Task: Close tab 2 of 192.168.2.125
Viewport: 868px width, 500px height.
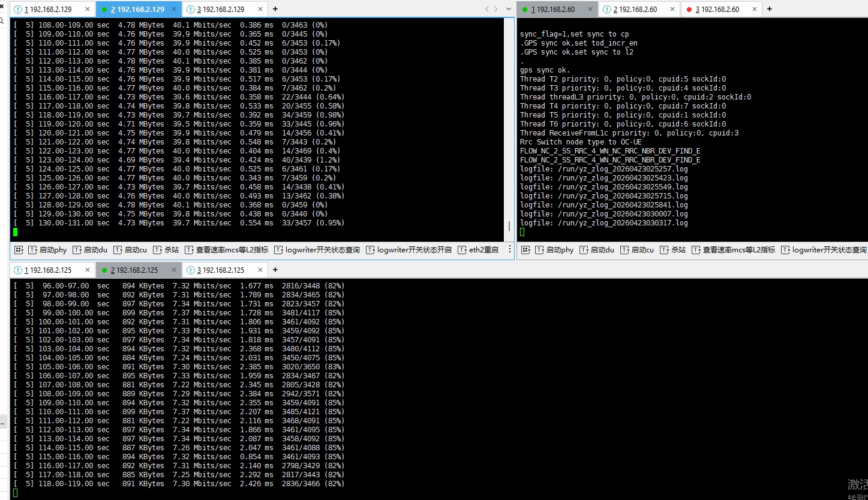Action: point(174,270)
